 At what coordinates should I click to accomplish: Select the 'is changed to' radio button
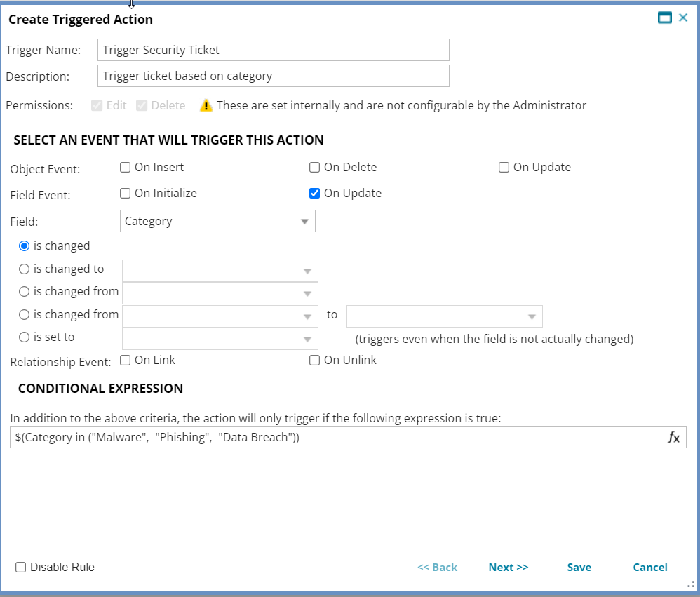pos(24,269)
